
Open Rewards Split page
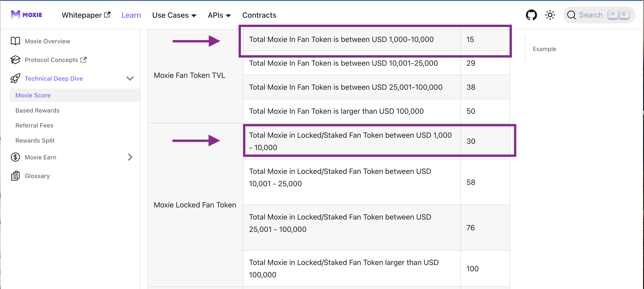pyautogui.click(x=35, y=141)
